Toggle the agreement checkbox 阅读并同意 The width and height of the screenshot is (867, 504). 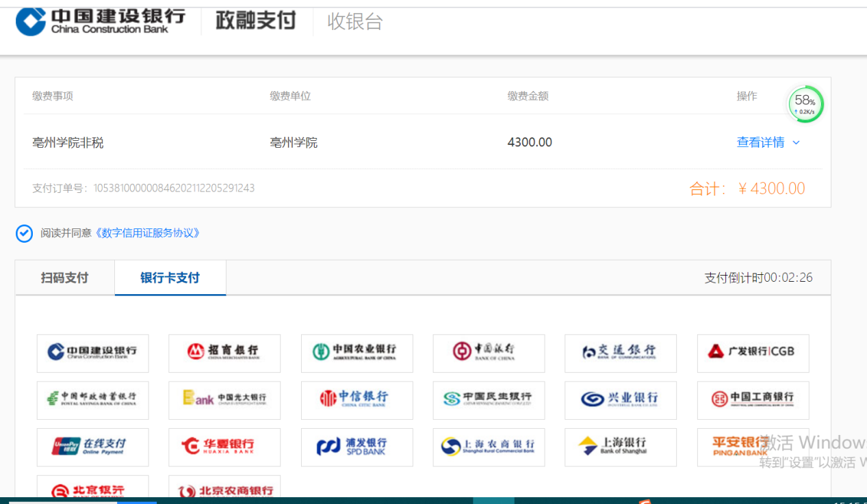pyautogui.click(x=25, y=234)
